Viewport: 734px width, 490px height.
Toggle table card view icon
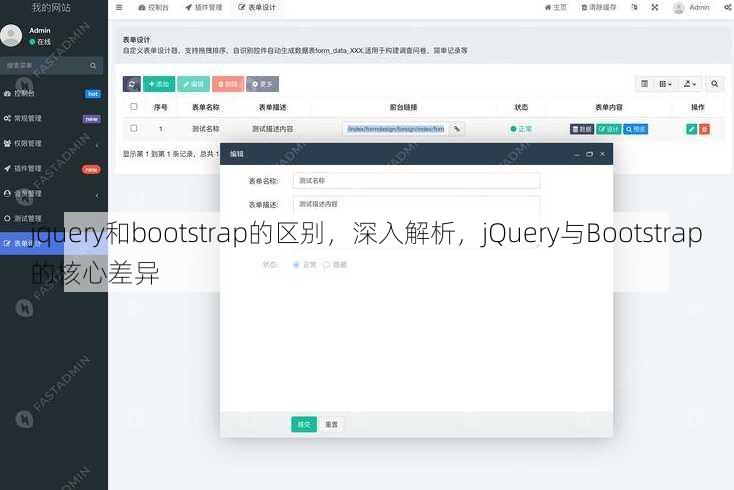point(645,84)
